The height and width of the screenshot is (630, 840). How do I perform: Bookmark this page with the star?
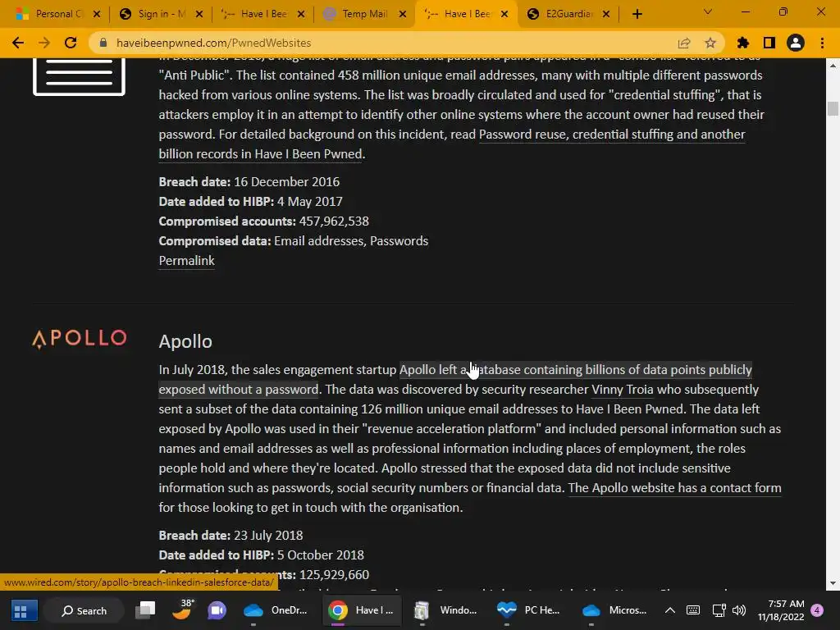tap(710, 43)
